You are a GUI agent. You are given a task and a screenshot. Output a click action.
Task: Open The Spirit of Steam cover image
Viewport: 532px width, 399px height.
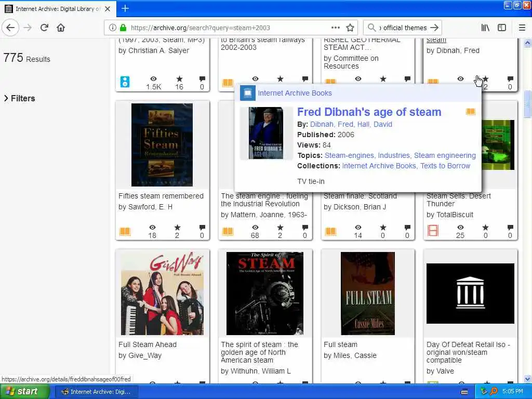point(265,294)
